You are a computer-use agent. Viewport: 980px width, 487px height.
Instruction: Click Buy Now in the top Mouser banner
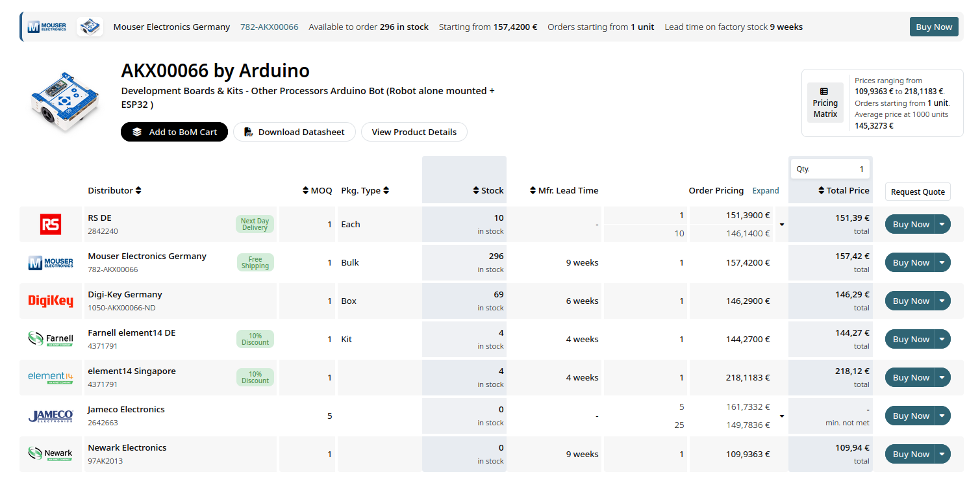[x=934, y=27]
